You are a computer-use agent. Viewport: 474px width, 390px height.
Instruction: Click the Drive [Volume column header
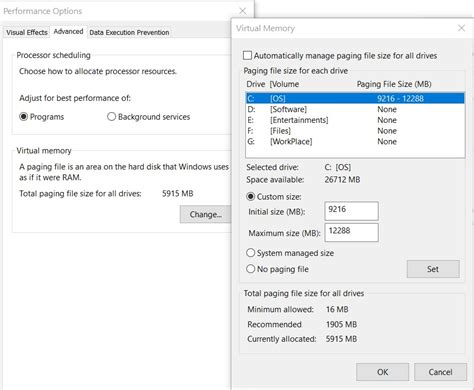(273, 84)
